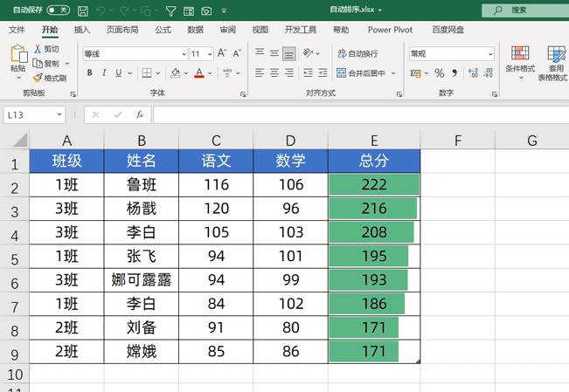Image resolution: width=569 pixels, height=392 pixels.
Task: Open the 合并后居中 dropdown arrow
Action: click(393, 73)
